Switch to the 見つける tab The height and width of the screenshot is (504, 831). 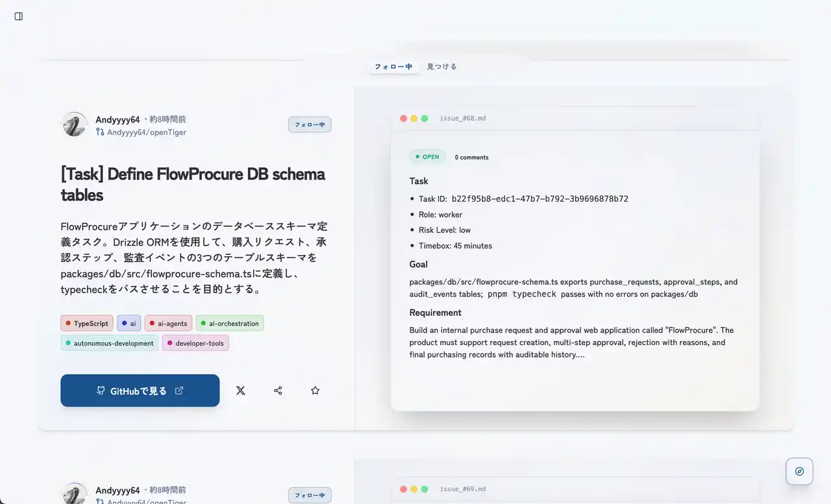441,67
